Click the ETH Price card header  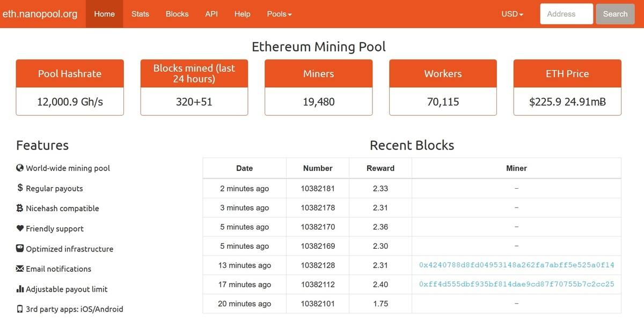tap(567, 73)
